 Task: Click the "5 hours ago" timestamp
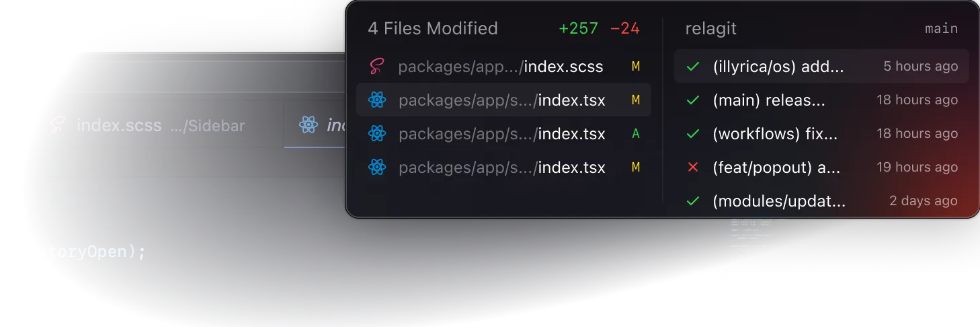click(921, 67)
